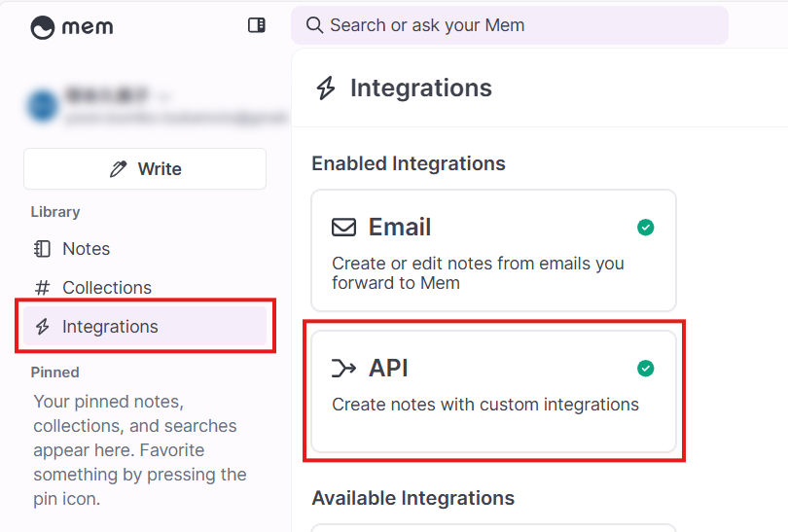Click the Collections hash icon
The width and height of the screenshot is (788, 532).
[x=42, y=288]
